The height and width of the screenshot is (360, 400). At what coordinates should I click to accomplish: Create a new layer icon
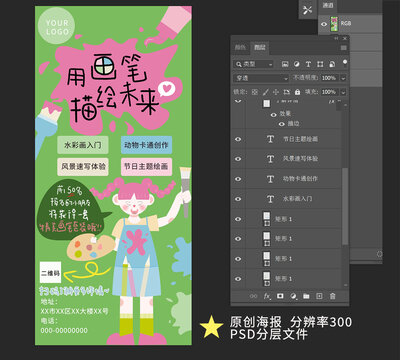(319, 296)
